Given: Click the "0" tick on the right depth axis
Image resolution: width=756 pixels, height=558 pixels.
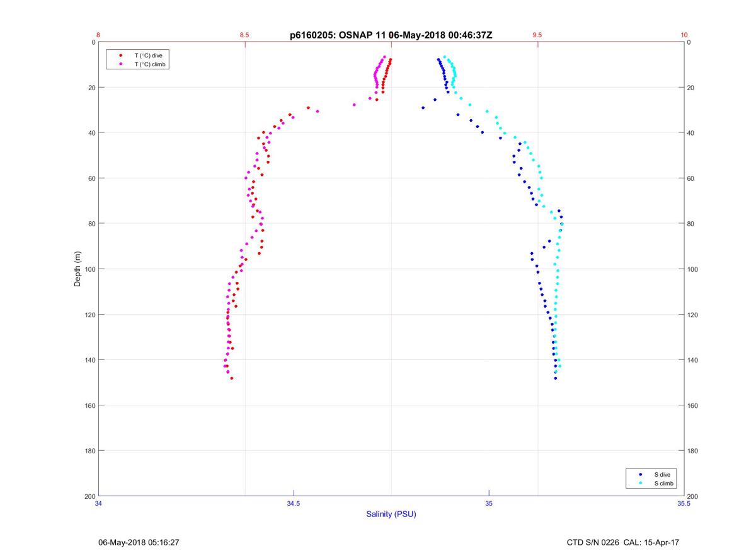Looking at the screenshot, I should coord(689,42).
